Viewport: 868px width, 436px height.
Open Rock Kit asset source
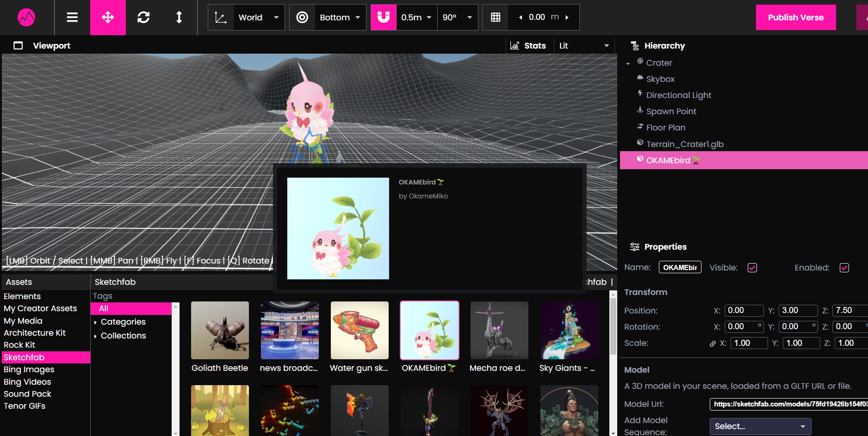[x=19, y=345]
